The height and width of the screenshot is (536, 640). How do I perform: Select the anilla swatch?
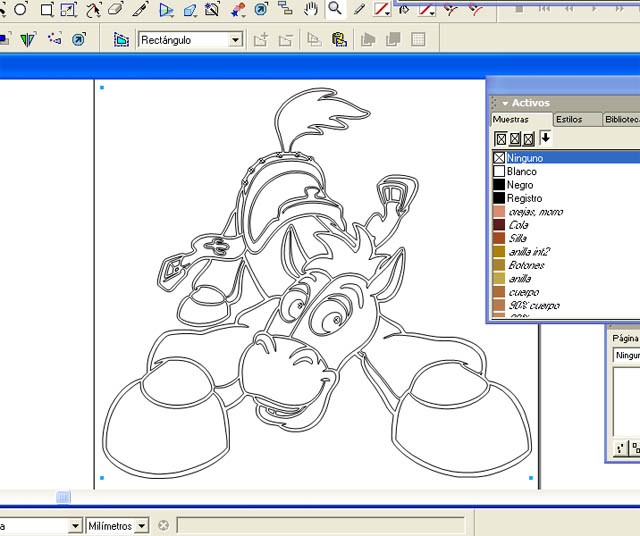pyautogui.click(x=566, y=278)
